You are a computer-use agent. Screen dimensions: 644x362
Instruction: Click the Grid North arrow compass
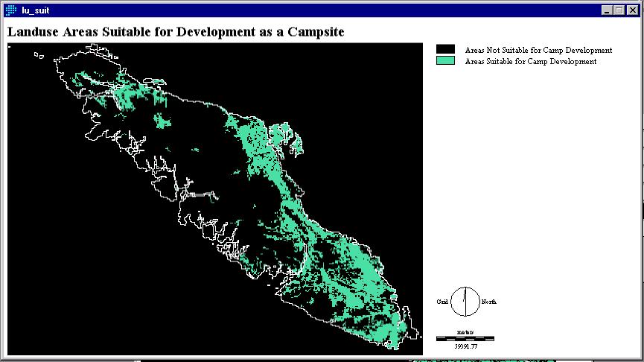pos(466,301)
